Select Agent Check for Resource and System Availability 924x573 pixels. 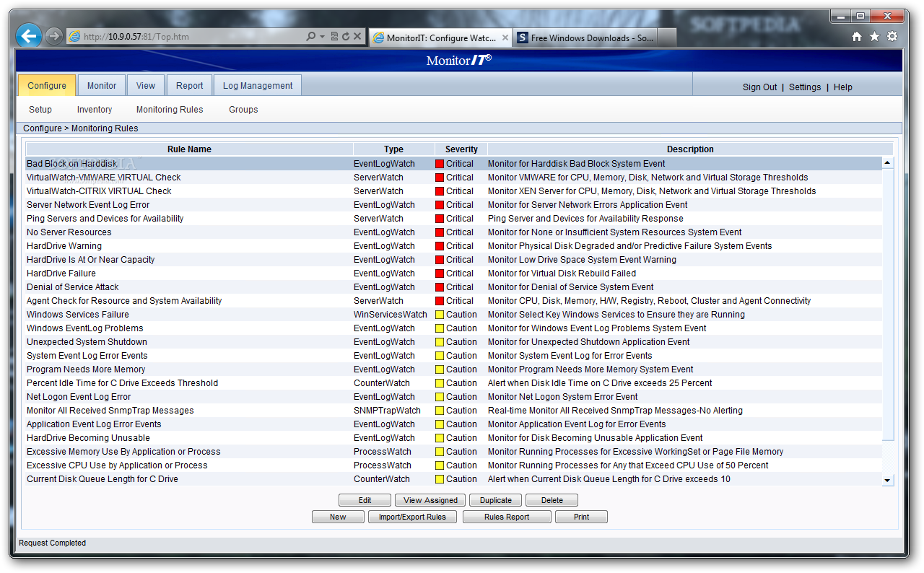(453, 301)
